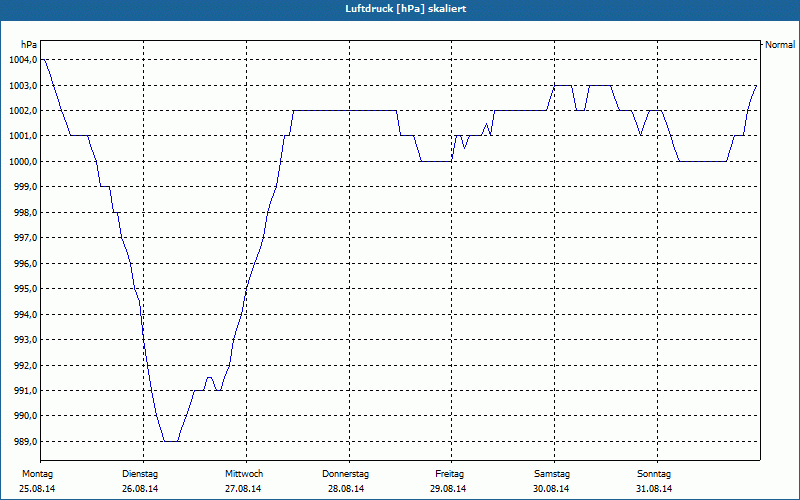Select the 993,0 y-axis value
Image resolution: width=800 pixels, height=500 pixels.
(x=25, y=339)
